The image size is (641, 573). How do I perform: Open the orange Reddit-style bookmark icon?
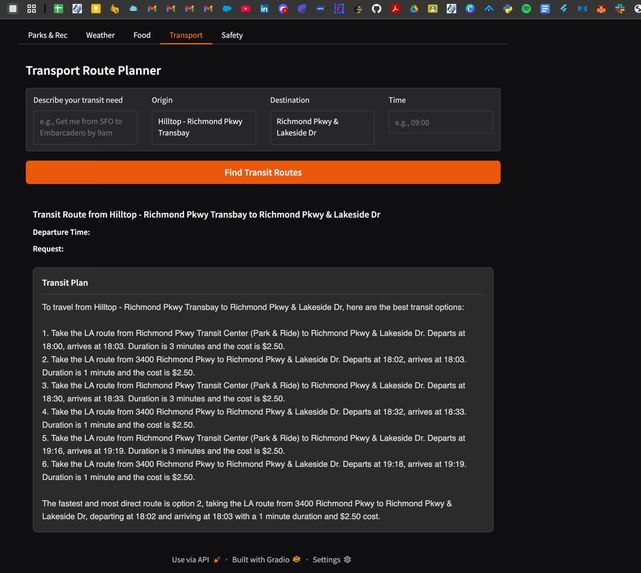coord(601,9)
